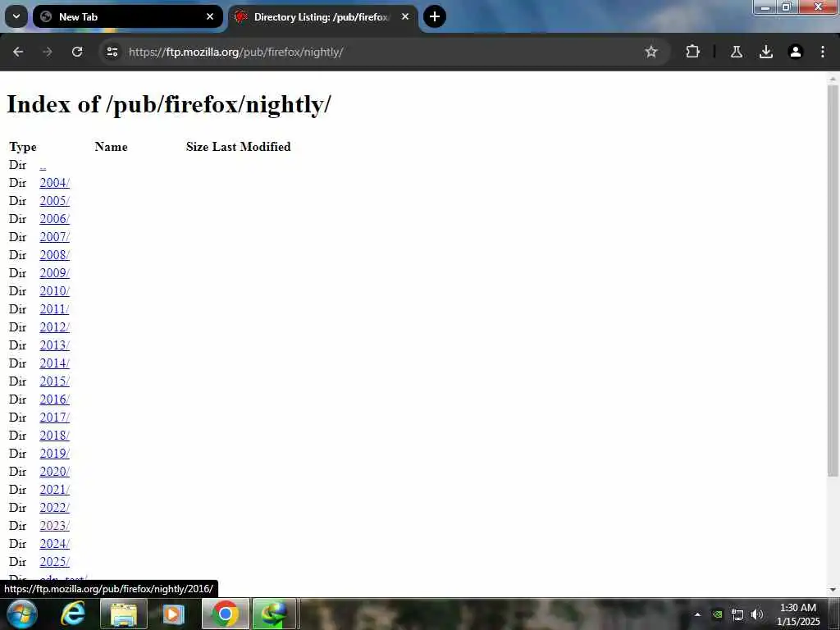Close the New Tab tab
The width and height of the screenshot is (840, 630).
[210, 16]
